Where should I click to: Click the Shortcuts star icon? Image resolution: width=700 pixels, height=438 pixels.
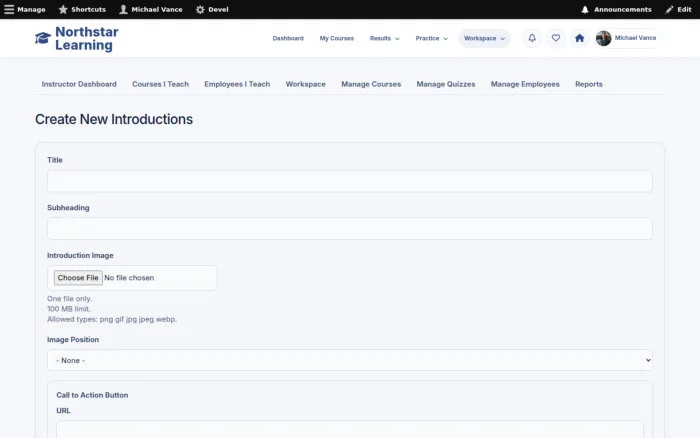(x=63, y=9)
